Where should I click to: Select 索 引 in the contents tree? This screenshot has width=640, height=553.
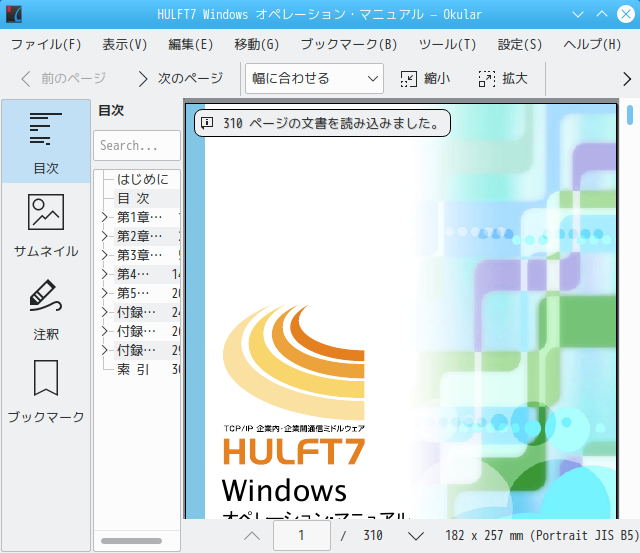click(x=133, y=369)
